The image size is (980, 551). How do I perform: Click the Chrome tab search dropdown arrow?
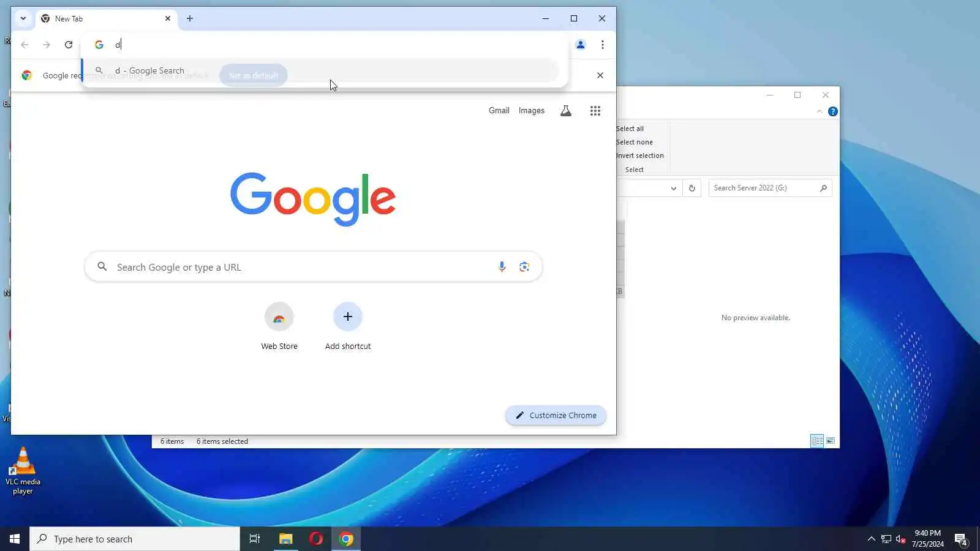(x=23, y=18)
